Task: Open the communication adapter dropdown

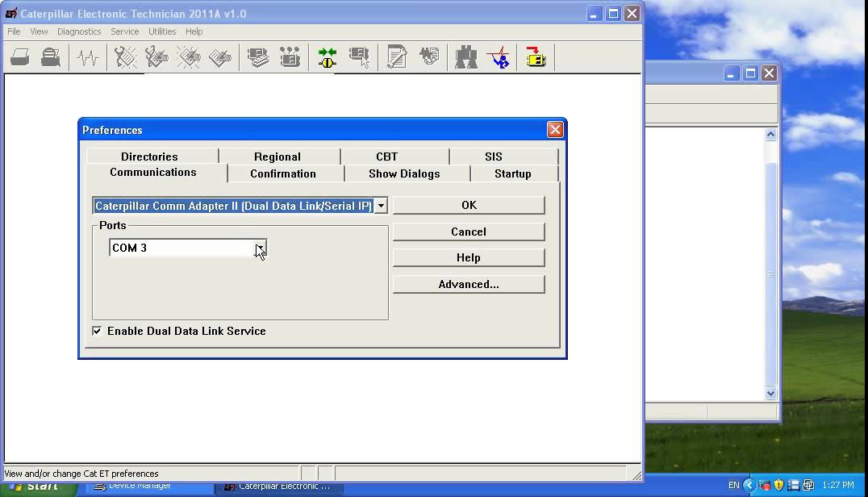Action: (381, 206)
